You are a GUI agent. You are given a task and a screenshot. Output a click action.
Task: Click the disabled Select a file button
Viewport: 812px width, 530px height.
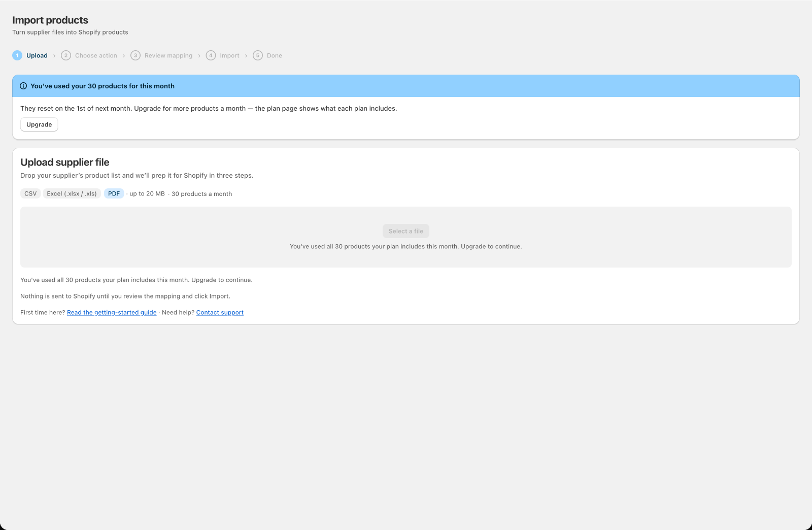[406, 231]
